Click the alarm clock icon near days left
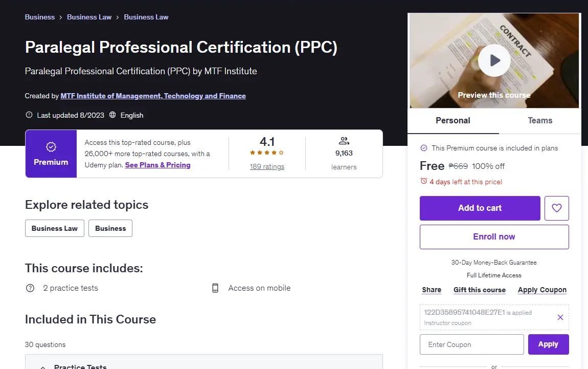Viewport: 588px width, 369px height. (x=424, y=181)
